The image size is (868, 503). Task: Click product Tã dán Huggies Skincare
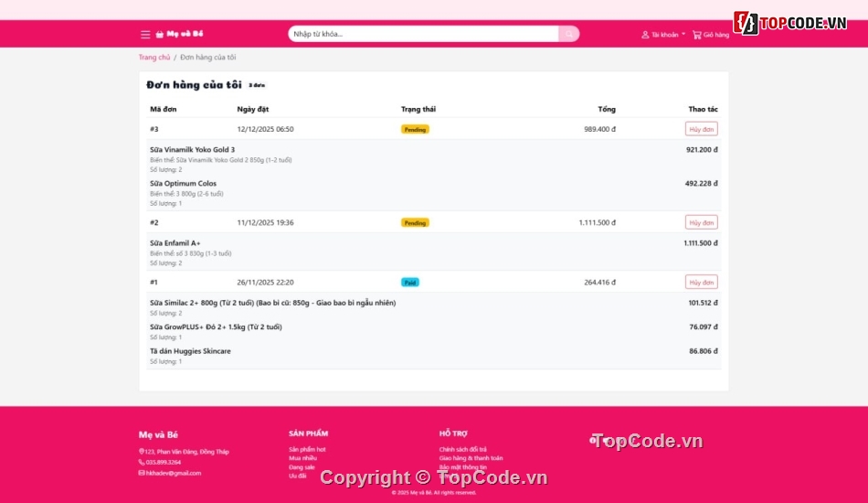pyautogui.click(x=190, y=351)
